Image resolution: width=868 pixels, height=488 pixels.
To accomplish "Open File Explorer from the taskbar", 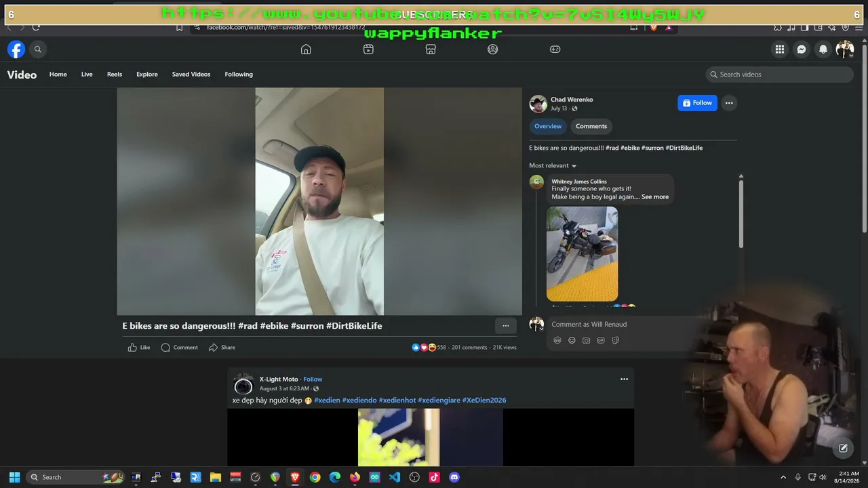I will point(216,477).
